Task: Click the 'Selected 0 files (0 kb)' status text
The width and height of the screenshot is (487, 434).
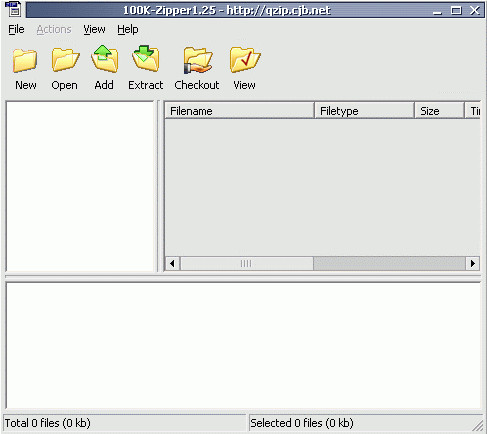Action: coord(302,423)
